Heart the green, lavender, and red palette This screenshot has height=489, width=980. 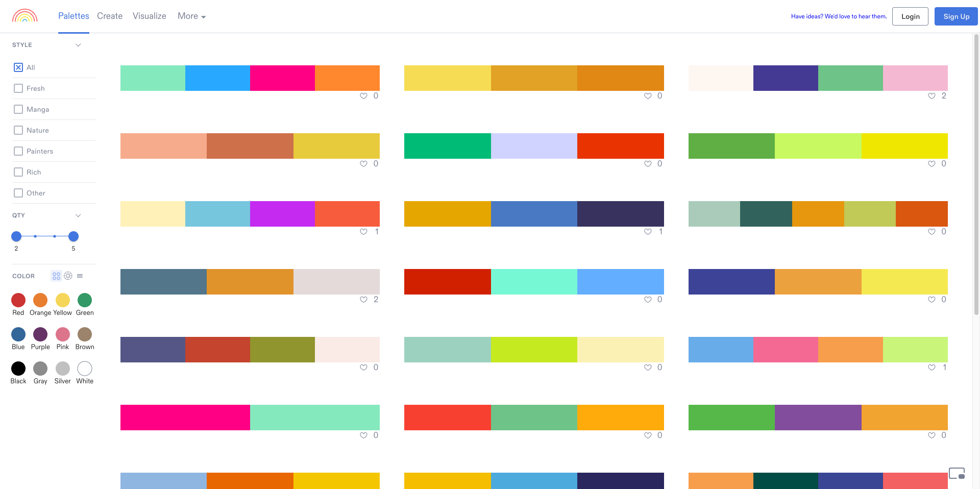[648, 164]
